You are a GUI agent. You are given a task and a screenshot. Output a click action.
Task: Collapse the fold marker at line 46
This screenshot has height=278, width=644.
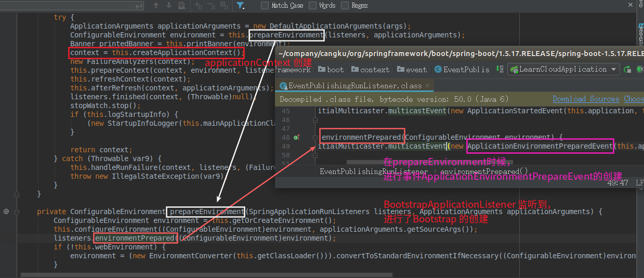pyautogui.click(x=315, y=120)
